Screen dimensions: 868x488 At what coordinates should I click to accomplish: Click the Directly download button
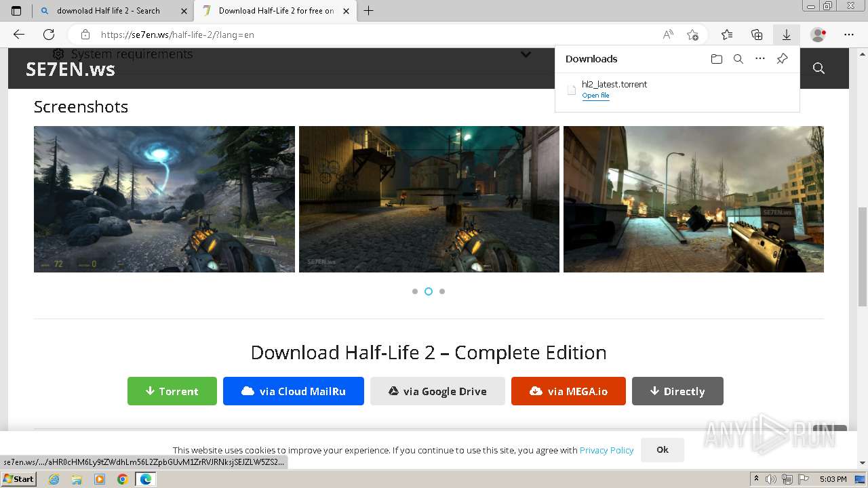677,391
